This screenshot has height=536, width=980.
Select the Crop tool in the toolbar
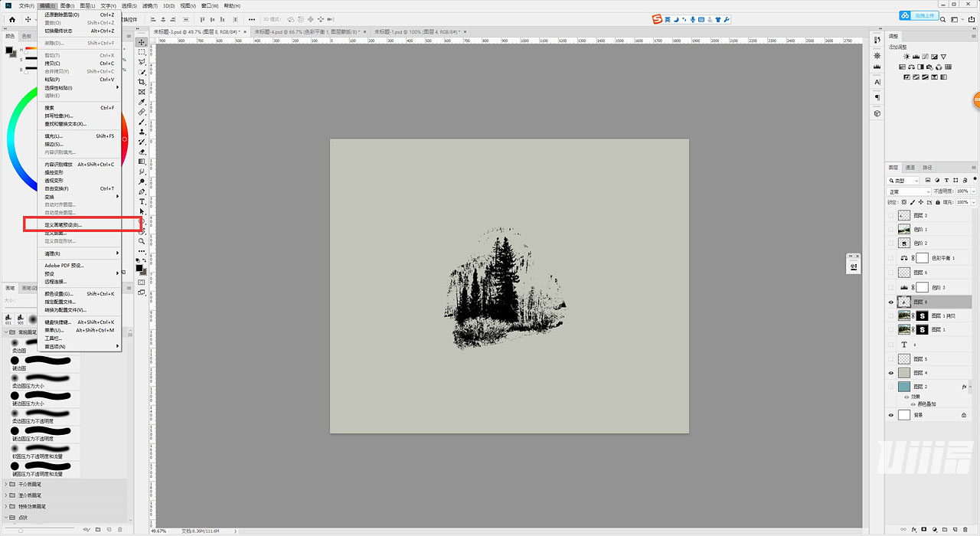(x=142, y=82)
